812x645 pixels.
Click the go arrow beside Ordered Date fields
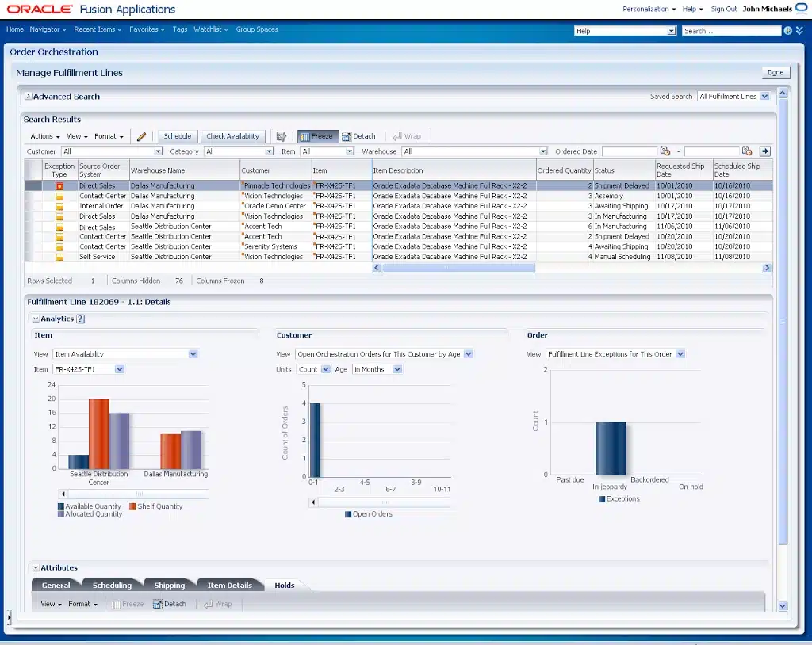[764, 151]
